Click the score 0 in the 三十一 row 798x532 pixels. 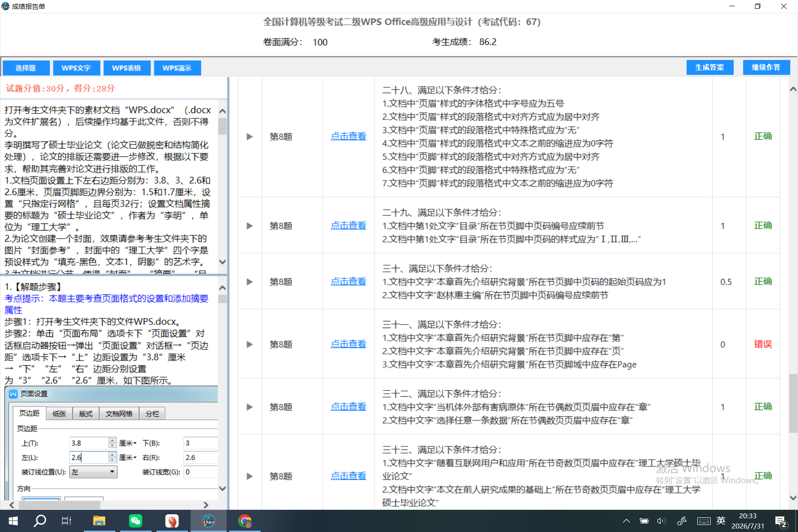pyautogui.click(x=723, y=344)
